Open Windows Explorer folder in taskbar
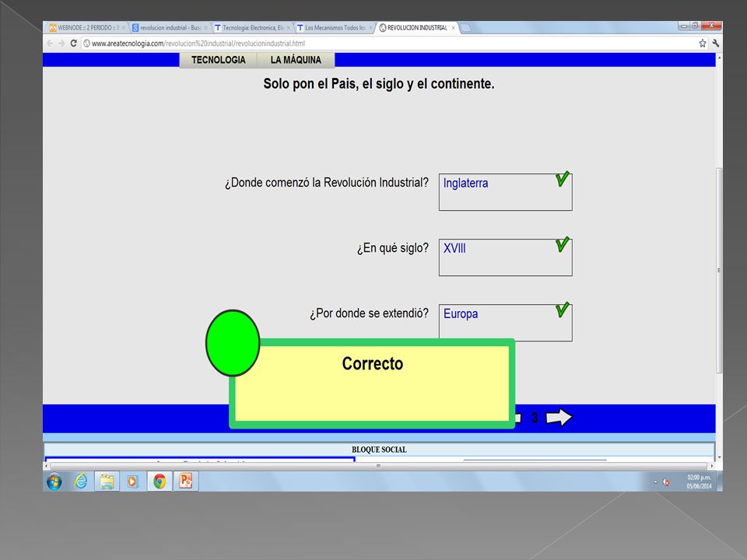The height and width of the screenshot is (560, 747). pos(107,481)
